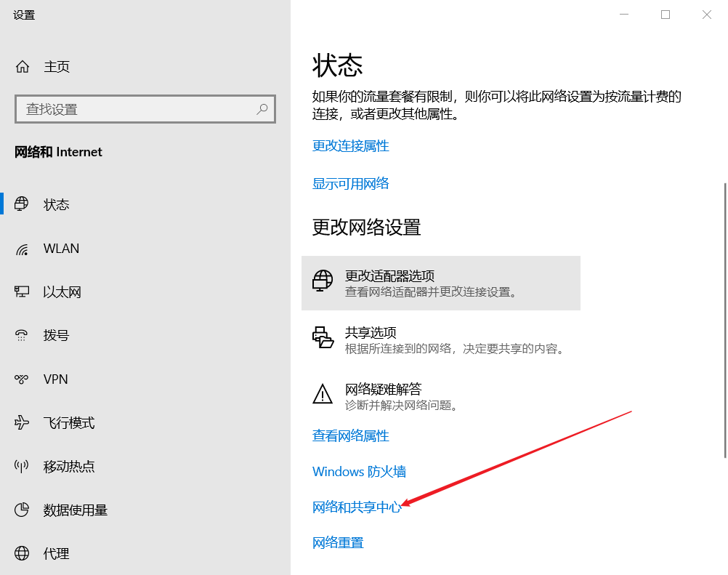Click the WLAN wireless signal icon
This screenshot has width=728, height=575.
click(22, 249)
